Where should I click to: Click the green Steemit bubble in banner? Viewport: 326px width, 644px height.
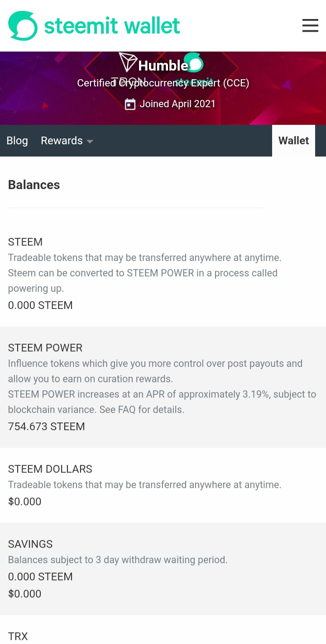click(x=194, y=62)
